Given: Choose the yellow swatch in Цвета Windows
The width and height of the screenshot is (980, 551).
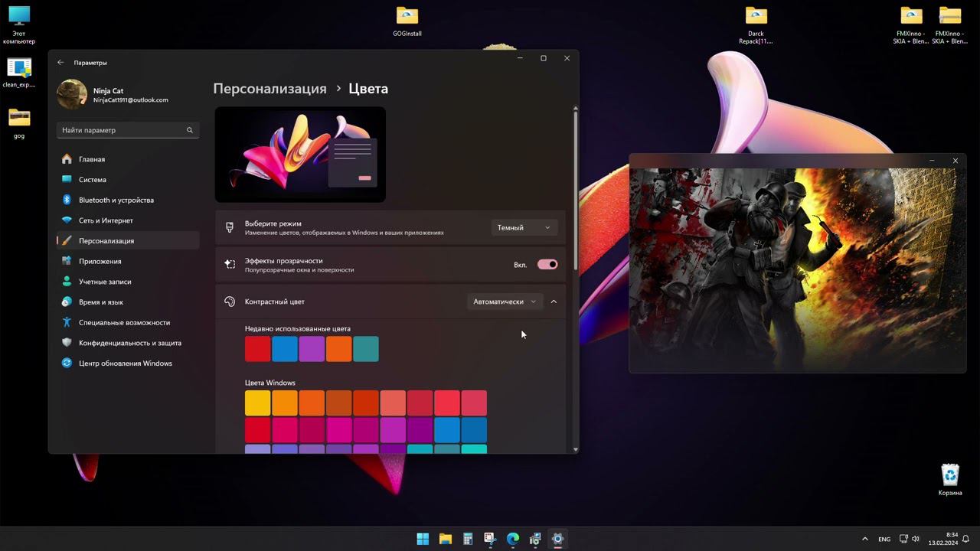Looking at the screenshot, I should click(258, 403).
